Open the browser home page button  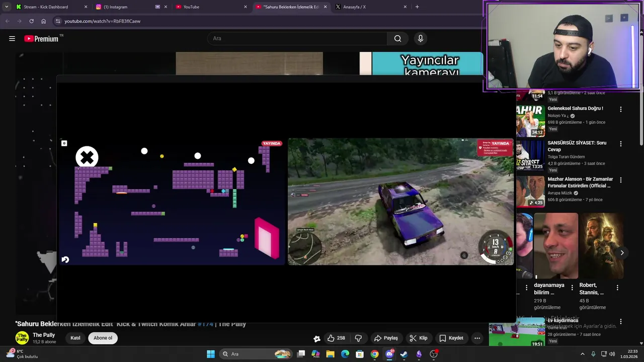coord(43,21)
